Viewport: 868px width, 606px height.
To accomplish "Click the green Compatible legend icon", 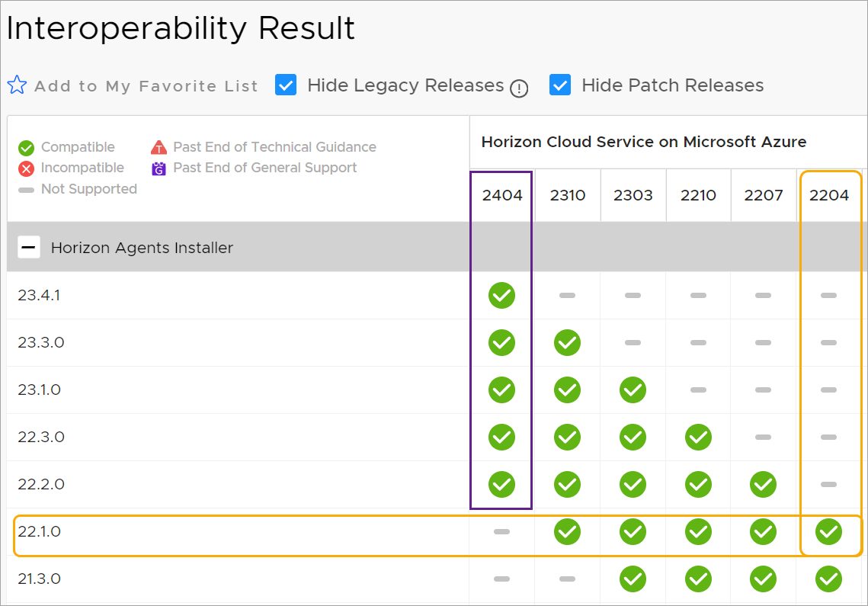I will point(26,148).
